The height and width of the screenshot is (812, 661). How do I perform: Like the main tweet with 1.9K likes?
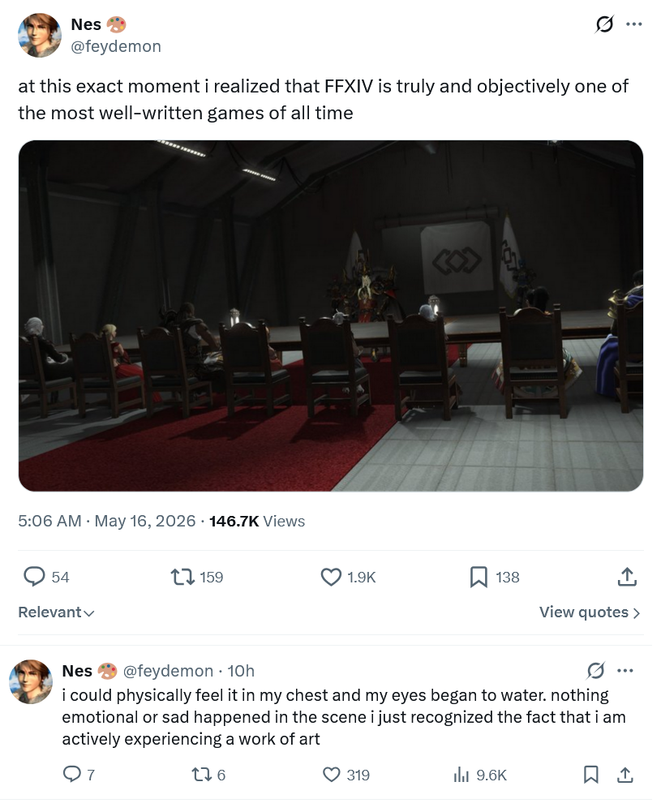click(331, 577)
